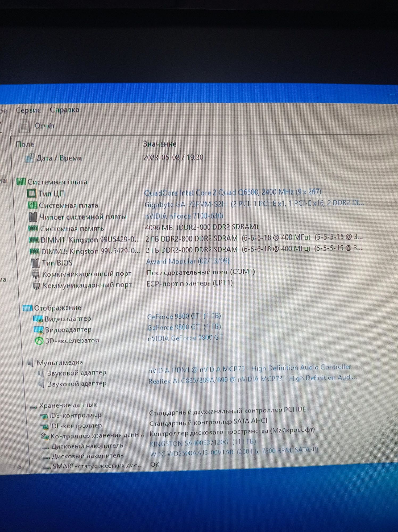Screen dimensions: 398x532
Task: Click the SATA AHCI IDE-контроллер row icon
Action: click(44, 426)
